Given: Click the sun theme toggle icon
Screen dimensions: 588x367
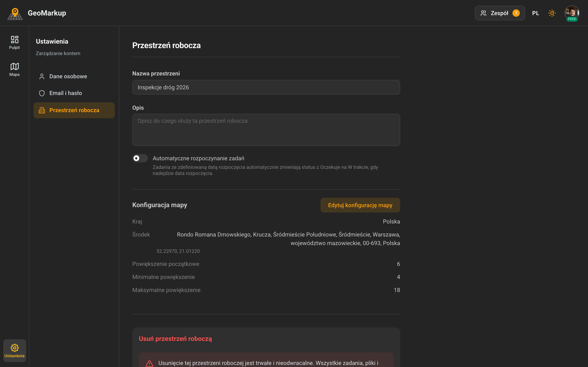Looking at the screenshot, I should point(552,13).
